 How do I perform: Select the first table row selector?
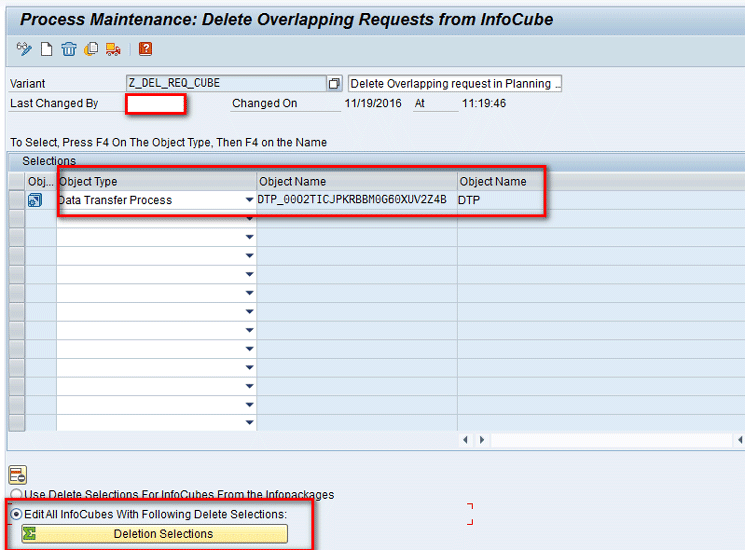pos(17,200)
